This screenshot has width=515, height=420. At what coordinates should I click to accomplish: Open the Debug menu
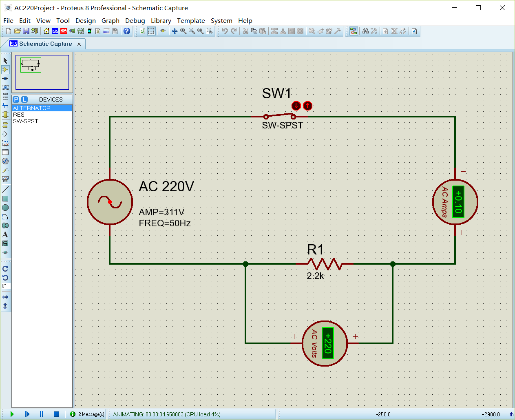coord(135,21)
